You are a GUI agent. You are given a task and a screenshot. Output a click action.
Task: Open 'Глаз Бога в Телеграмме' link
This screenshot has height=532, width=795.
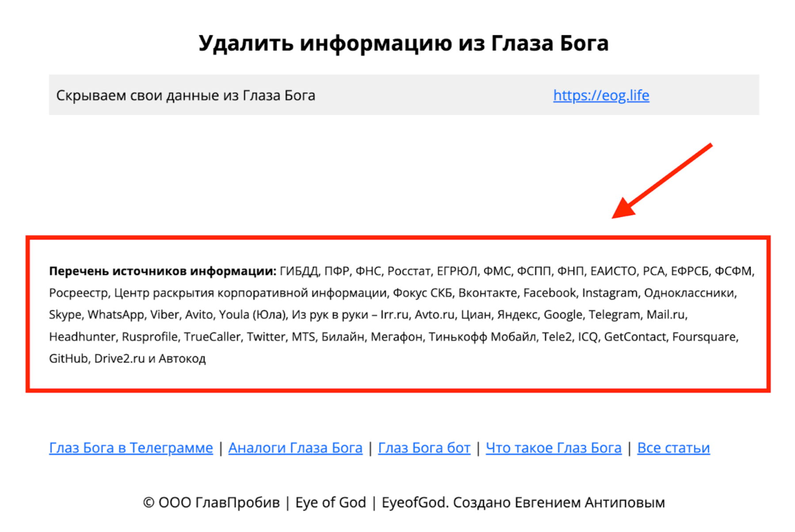point(131,448)
